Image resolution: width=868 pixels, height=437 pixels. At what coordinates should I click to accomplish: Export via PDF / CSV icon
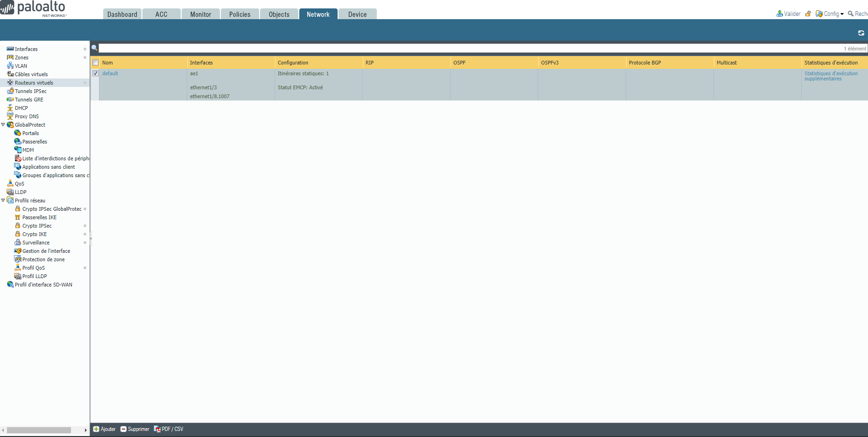pos(157,430)
